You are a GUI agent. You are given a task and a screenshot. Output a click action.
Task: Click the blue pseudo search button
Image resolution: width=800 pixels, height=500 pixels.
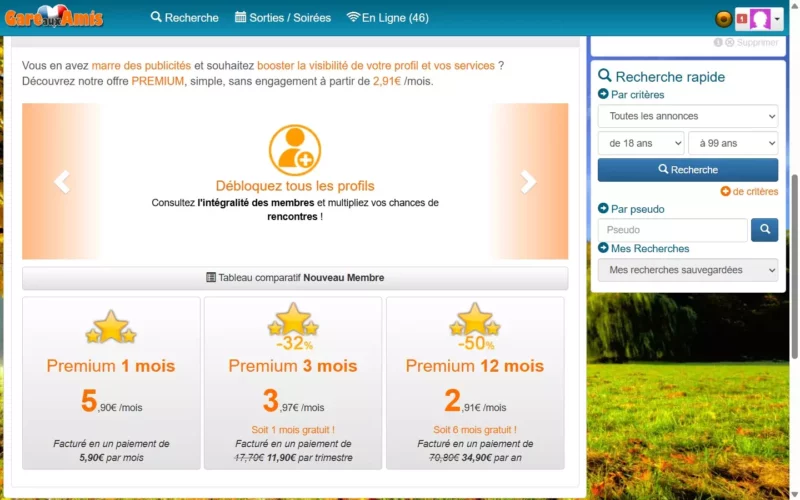pos(764,230)
